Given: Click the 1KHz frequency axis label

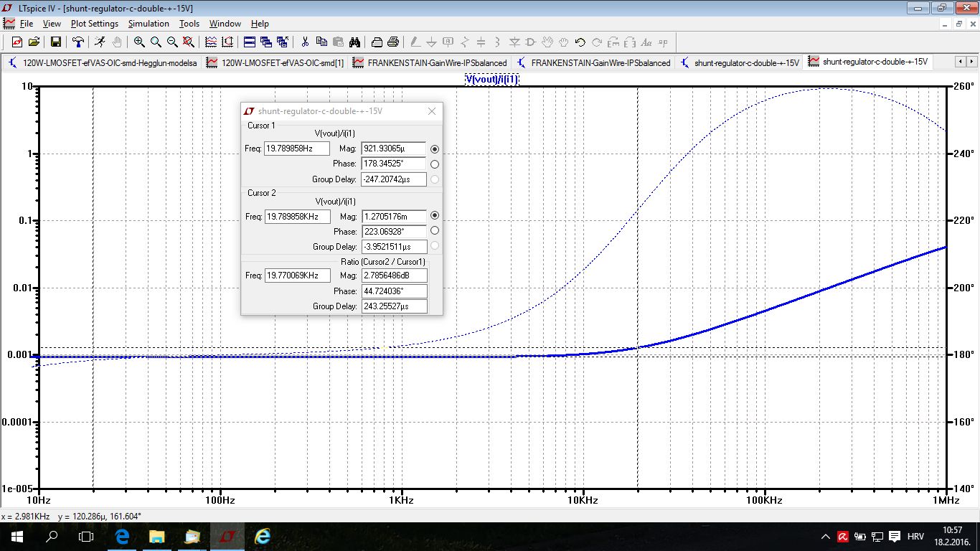Looking at the screenshot, I should [402, 500].
